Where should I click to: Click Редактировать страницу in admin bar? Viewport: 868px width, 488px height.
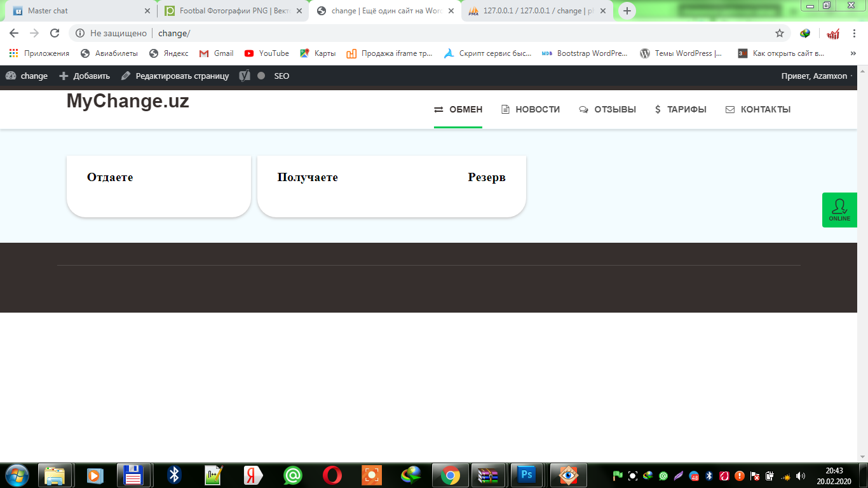[175, 76]
